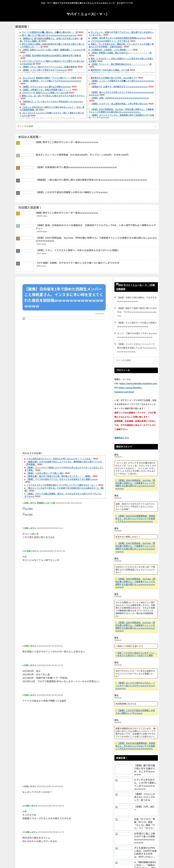The image size is (174, 868).
Task: Click 連絡先はこちら contact link
Action: click(121, 438)
